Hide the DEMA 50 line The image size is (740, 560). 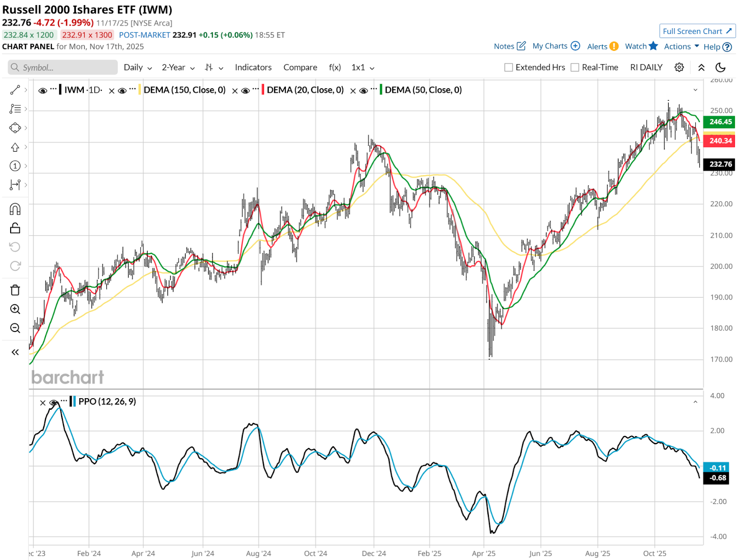pyautogui.click(x=364, y=91)
